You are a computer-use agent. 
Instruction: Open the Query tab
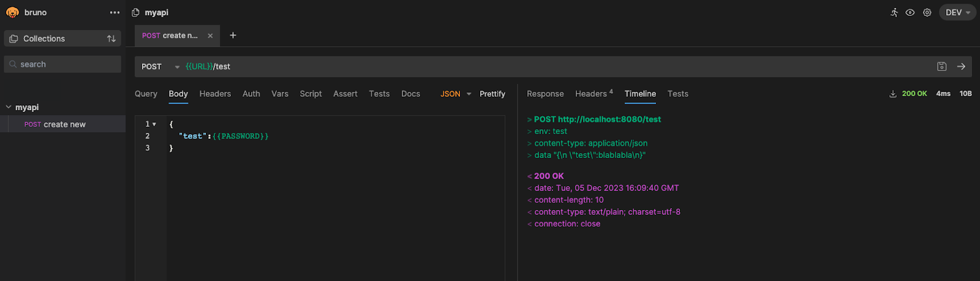(x=146, y=94)
